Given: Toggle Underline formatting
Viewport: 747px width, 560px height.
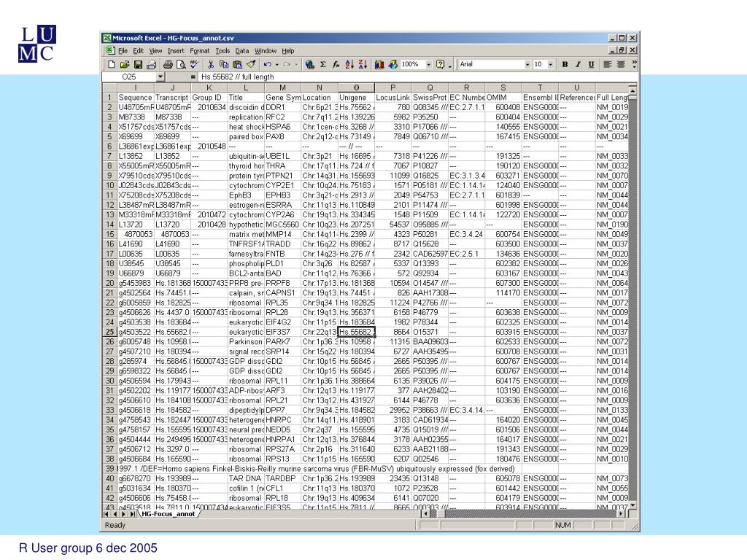Looking at the screenshot, I should coord(591,64).
